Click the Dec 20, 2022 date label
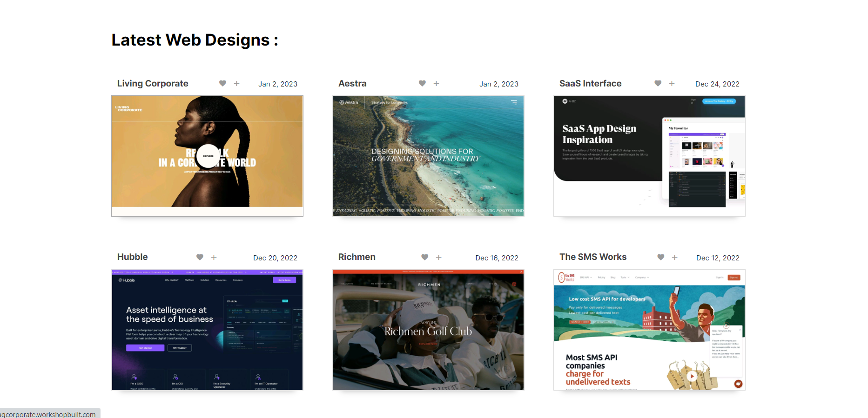The height and width of the screenshot is (418, 868). [x=275, y=258]
